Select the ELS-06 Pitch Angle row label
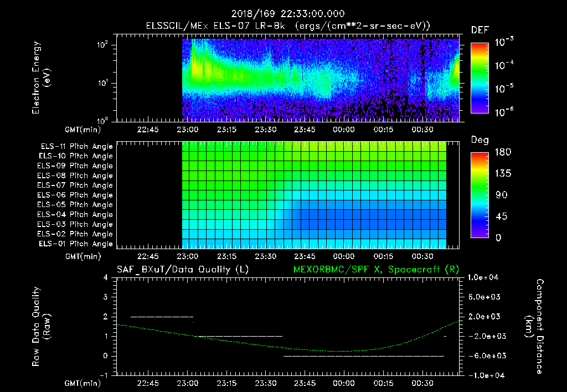567x392 pixels. pyautogui.click(x=75, y=195)
